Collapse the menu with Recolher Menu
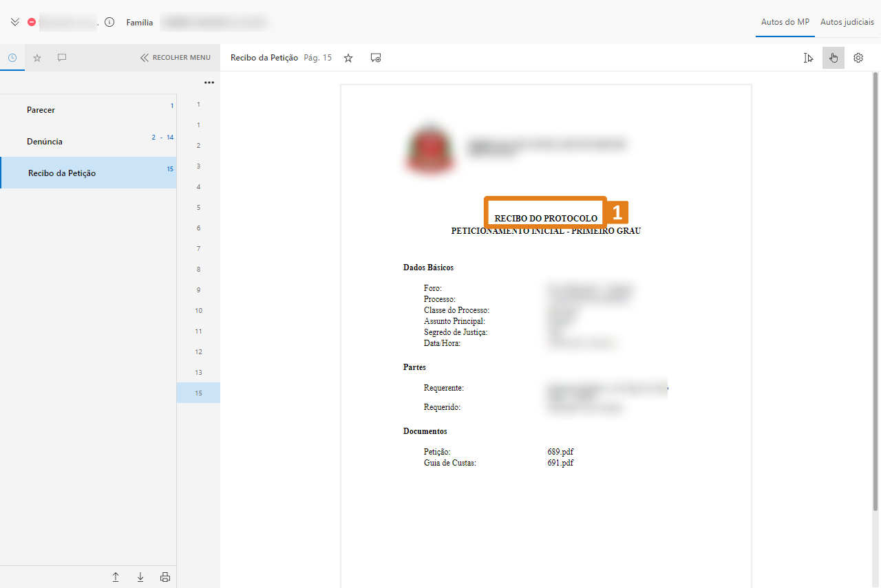This screenshot has height=588, width=881. 176,58
